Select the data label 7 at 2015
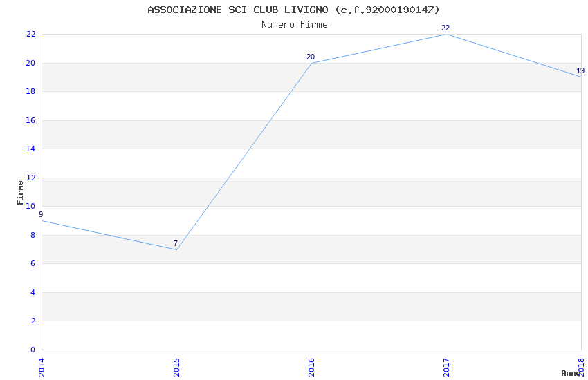The image size is (588, 380). pyautogui.click(x=175, y=243)
